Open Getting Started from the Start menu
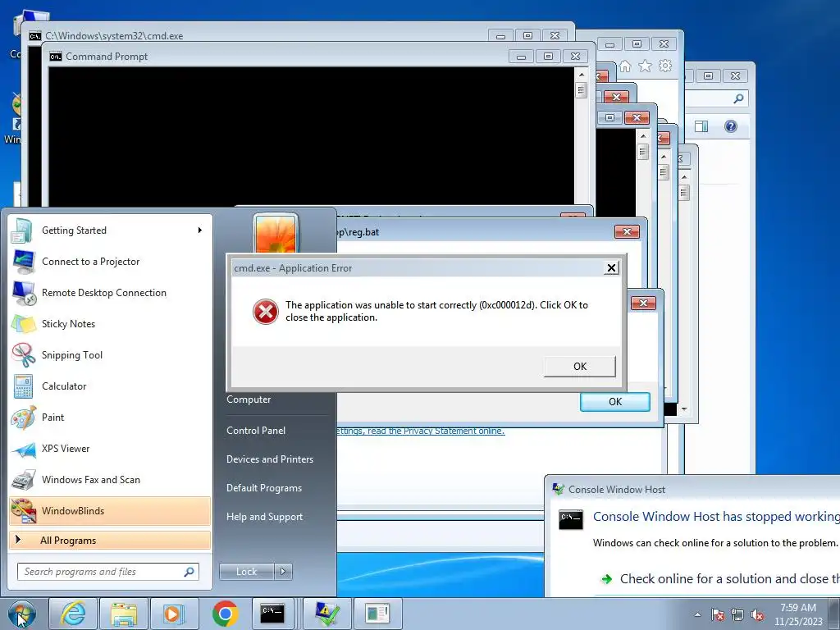 (110, 231)
